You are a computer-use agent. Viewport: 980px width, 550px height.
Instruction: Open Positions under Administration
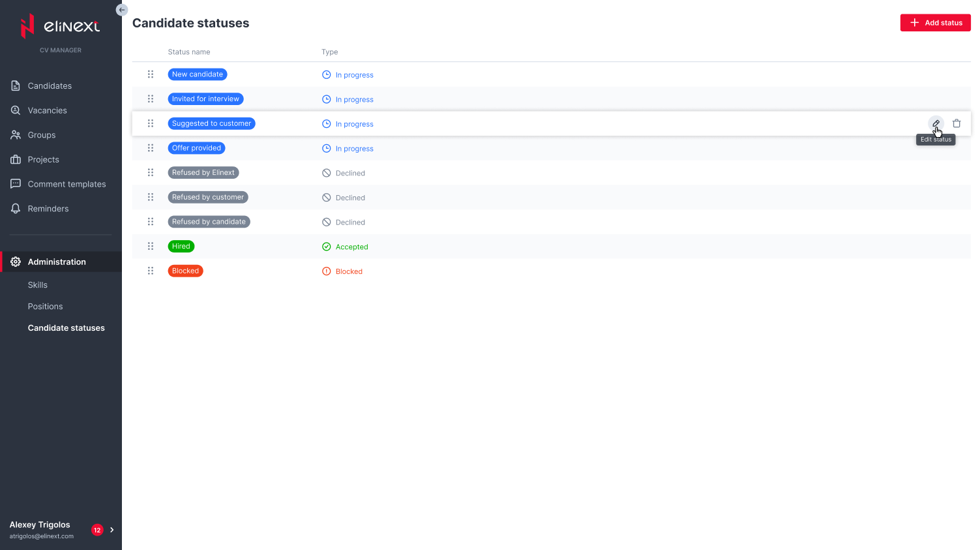pos(46,307)
